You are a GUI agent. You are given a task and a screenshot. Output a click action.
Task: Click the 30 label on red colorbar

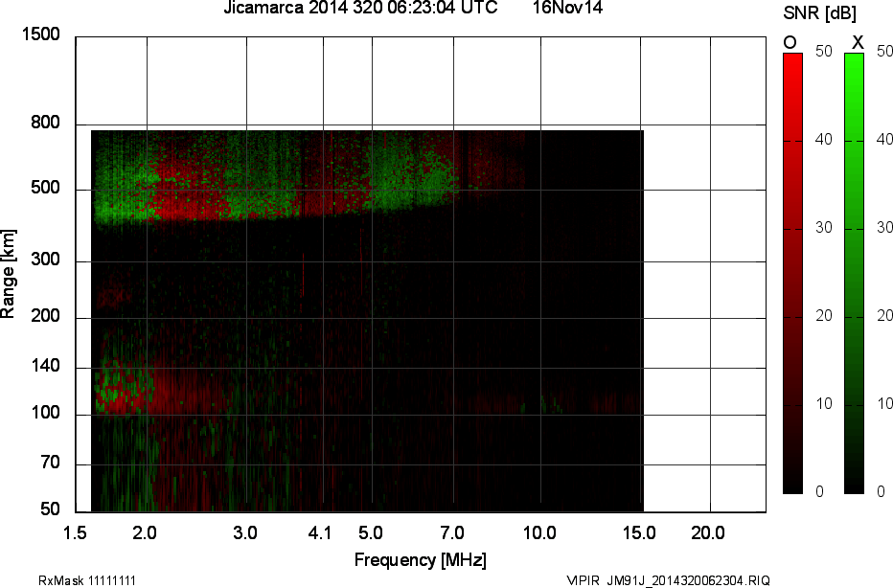pos(823,228)
